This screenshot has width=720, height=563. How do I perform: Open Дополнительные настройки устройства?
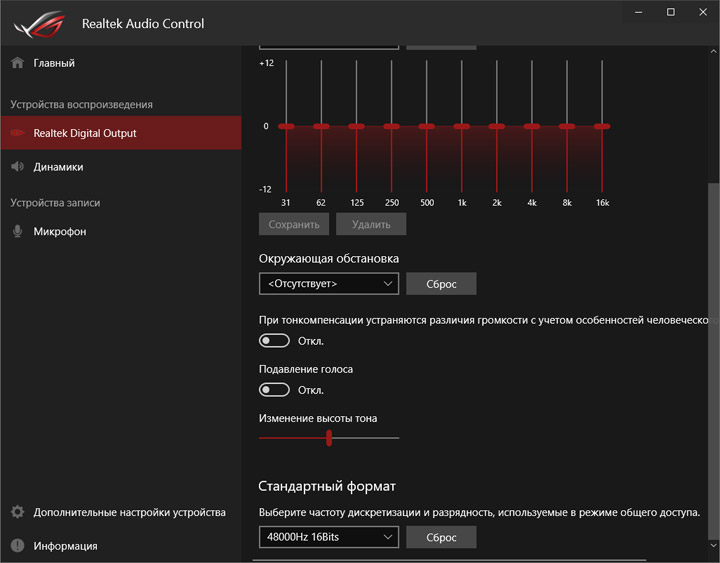pyautogui.click(x=121, y=512)
